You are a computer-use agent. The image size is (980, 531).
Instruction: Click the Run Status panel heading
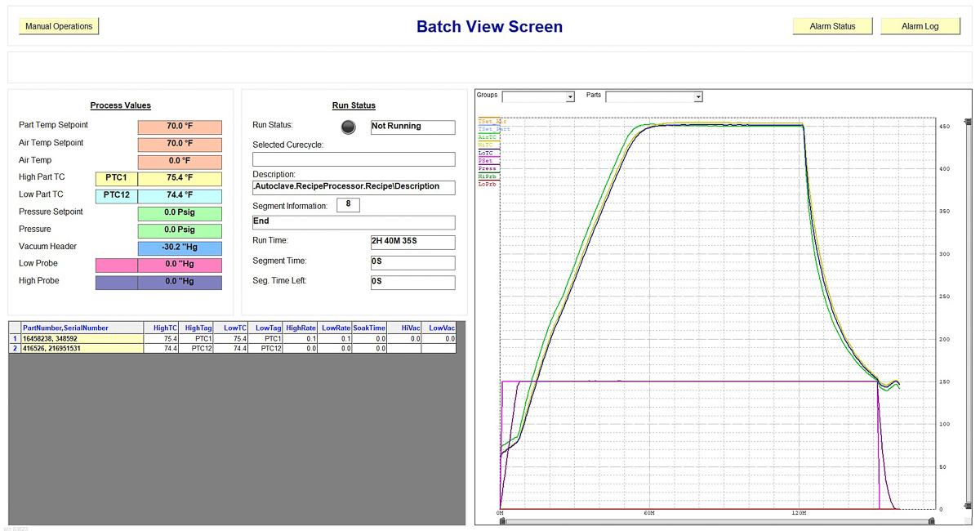[x=354, y=105]
